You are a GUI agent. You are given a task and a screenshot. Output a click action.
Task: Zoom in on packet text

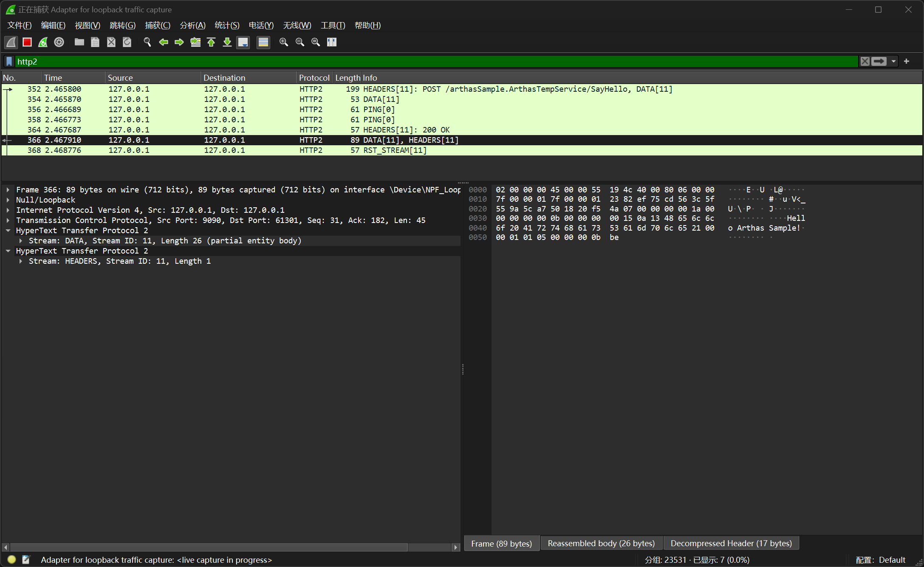tap(284, 42)
